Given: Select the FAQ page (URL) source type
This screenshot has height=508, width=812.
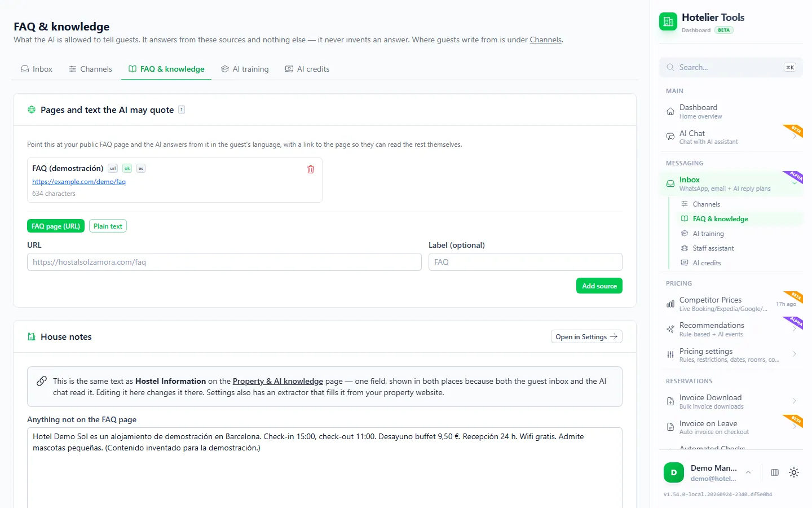Looking at the screenshot, I should (56, 226).
